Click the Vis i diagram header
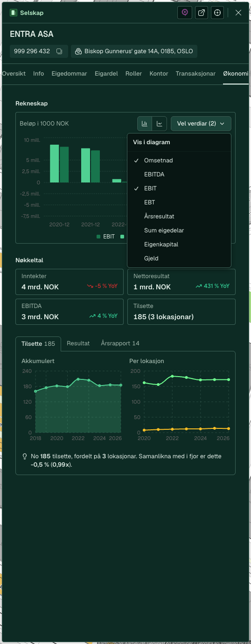This screenshot has width=251, height=644. [152, 142]
